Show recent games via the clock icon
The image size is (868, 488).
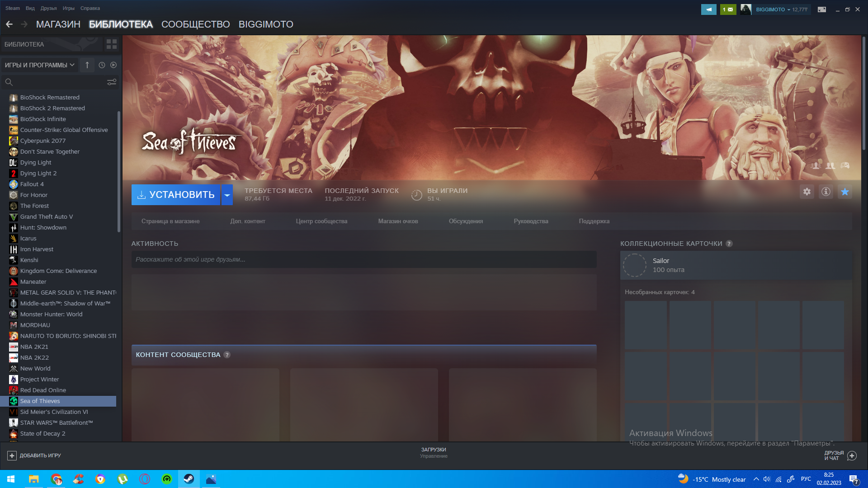(x=102, y=65)
